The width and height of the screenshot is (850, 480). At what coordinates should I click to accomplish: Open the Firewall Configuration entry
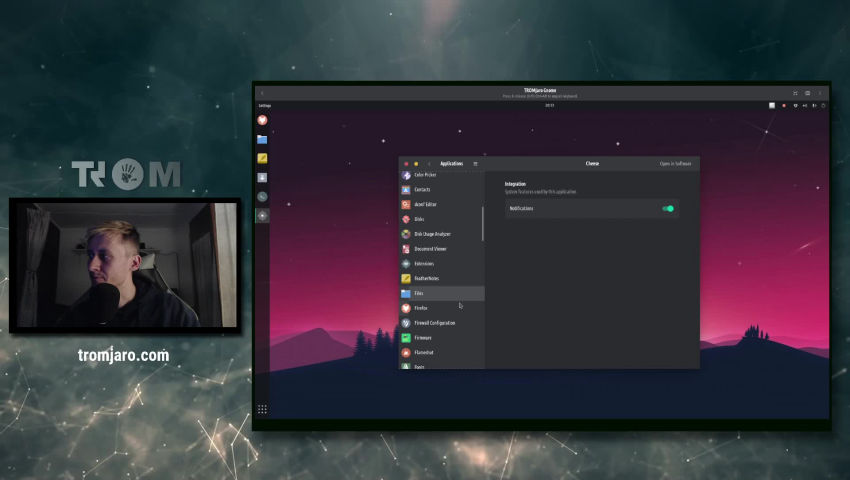[x=434, y=323]
